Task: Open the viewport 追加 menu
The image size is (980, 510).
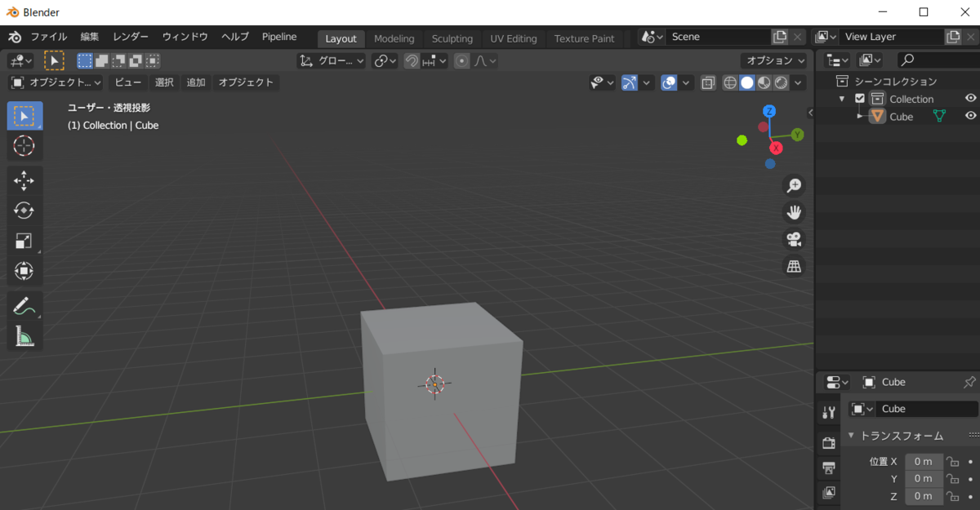Action: (x=196, y=82)
